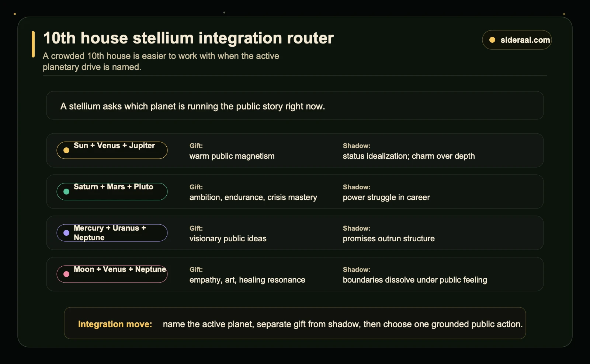Image resolution: width=590 pixels, height=364 pixels.
Task: Select the Moon + Venus + Neptune pill
Action: click(x=112, y=274)
